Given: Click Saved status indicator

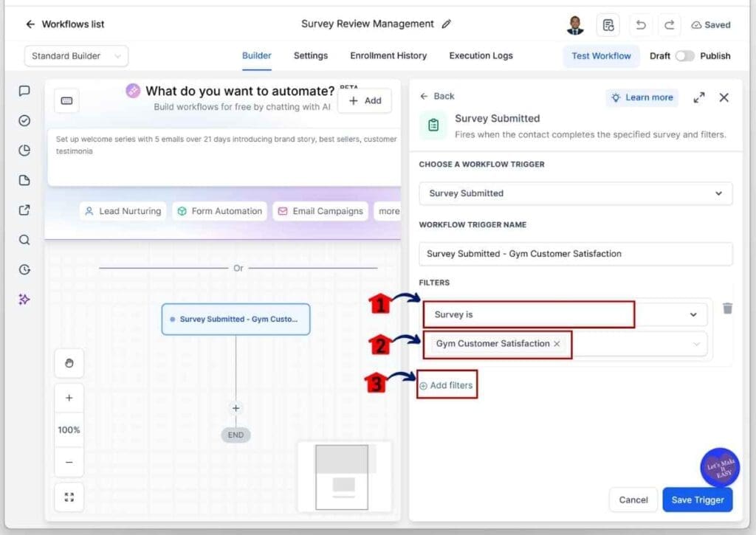Looking at the screenshot, I should [711, 25].
